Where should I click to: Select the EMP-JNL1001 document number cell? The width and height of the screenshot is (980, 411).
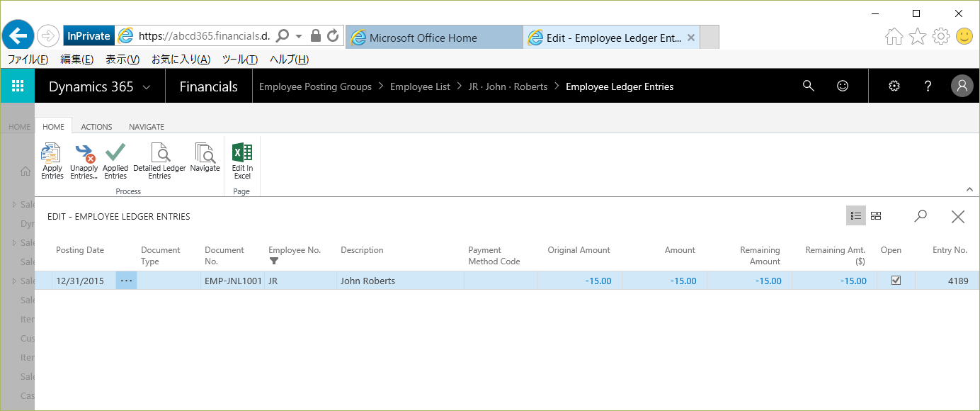(x=234, y=281)
